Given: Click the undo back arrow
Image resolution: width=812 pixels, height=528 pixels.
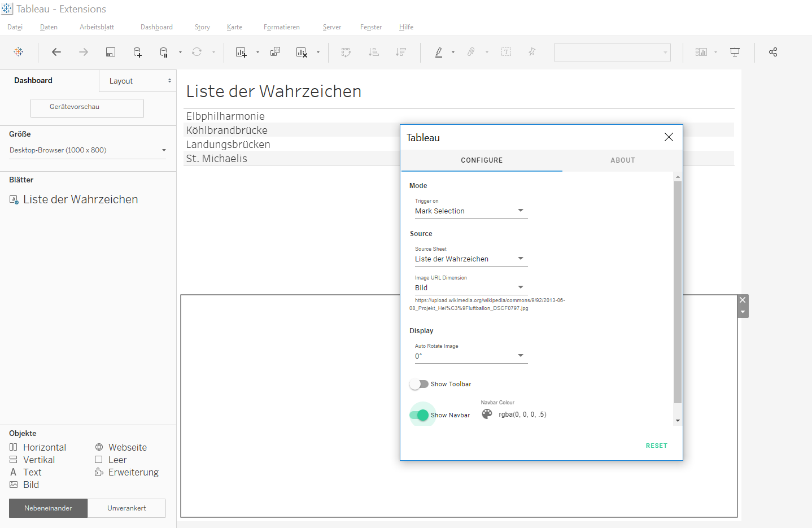Looking at the screenshot, I should click(56, 52).
